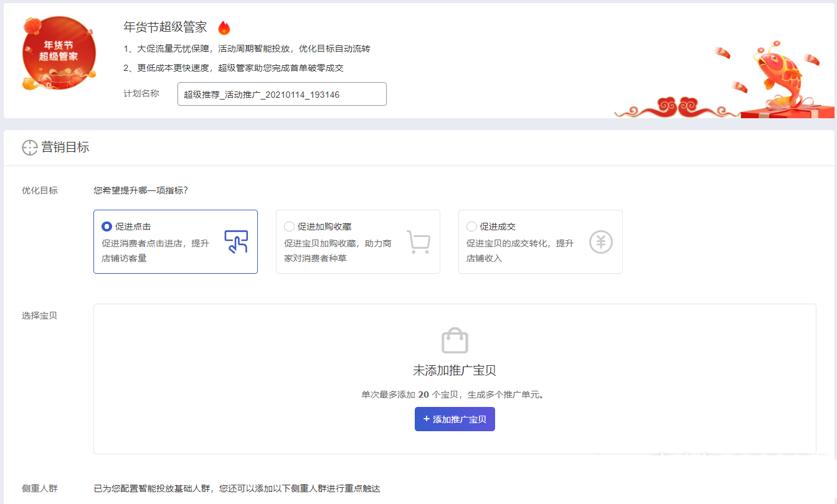Select the 促进点击 radio button

(x=106, y=226)
